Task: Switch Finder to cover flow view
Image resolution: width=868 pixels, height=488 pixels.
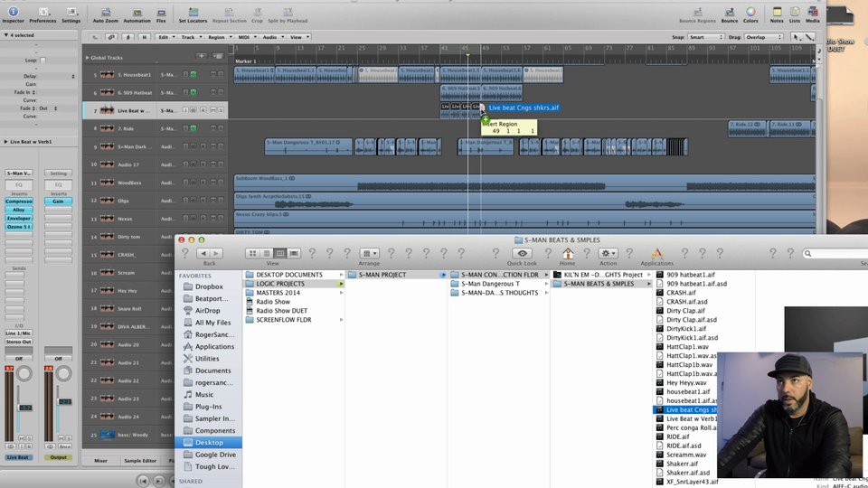Action: (294, 253)
